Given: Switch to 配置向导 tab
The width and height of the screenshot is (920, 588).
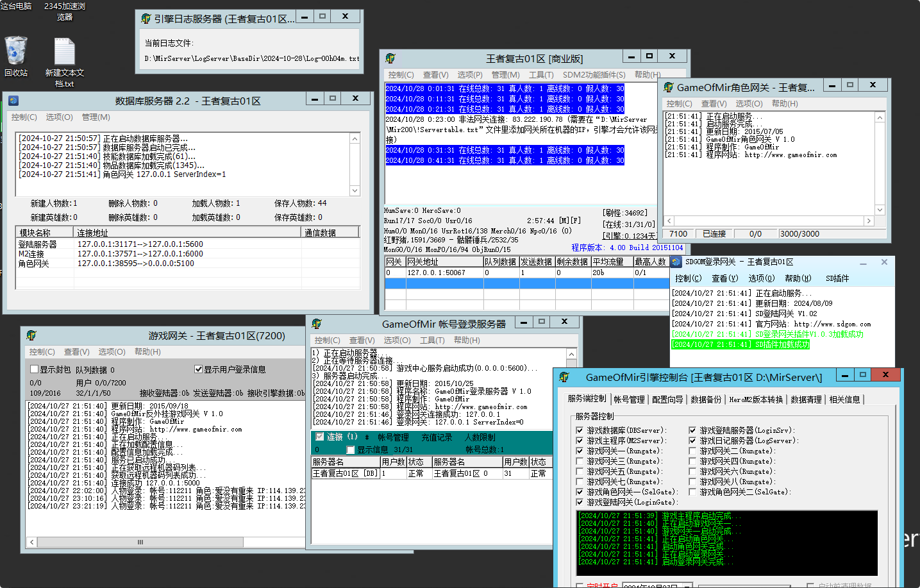Looking at the screenshot, I should [x=667, y=399].
